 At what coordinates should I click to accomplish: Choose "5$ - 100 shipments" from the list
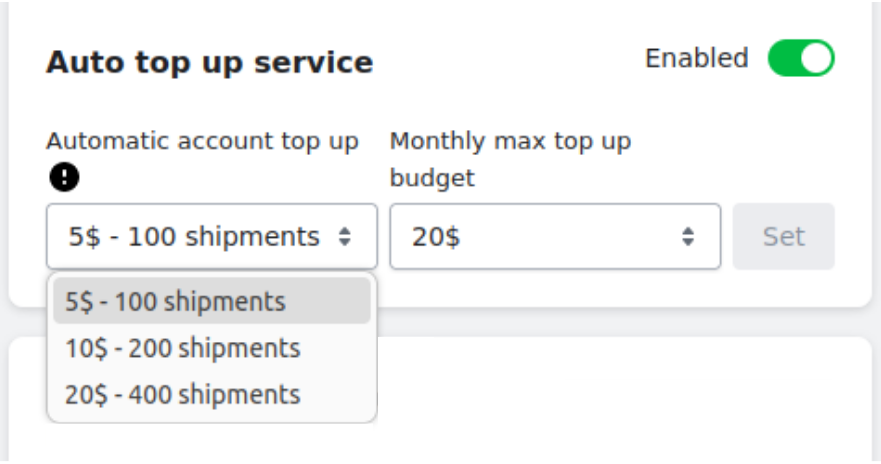click(175, 301)
